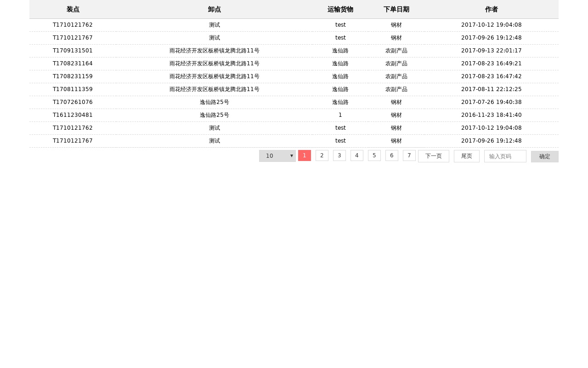The width and height of the screenshot is (588, 368).
Task: Select page 1 in pagination
Action: click(305, 155)
